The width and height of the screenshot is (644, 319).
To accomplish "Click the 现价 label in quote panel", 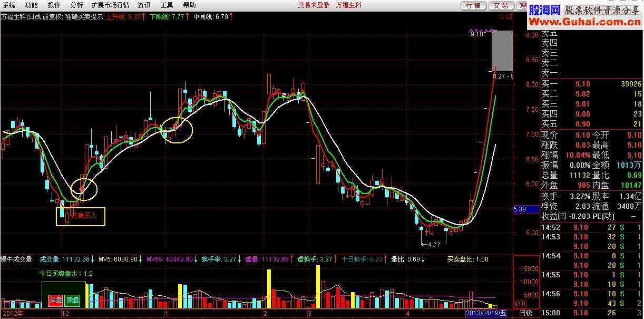I will coord(549,136).
